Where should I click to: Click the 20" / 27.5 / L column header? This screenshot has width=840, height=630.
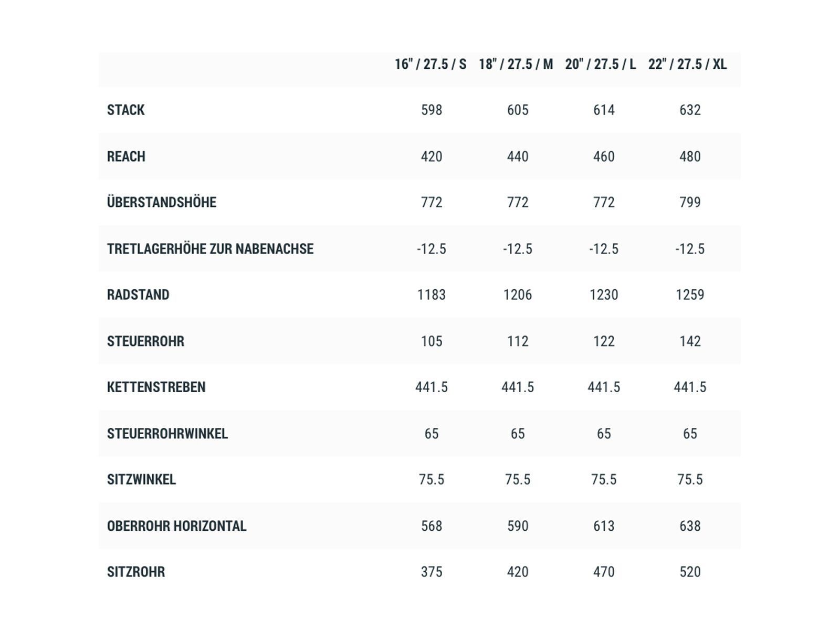click(601, 65)
